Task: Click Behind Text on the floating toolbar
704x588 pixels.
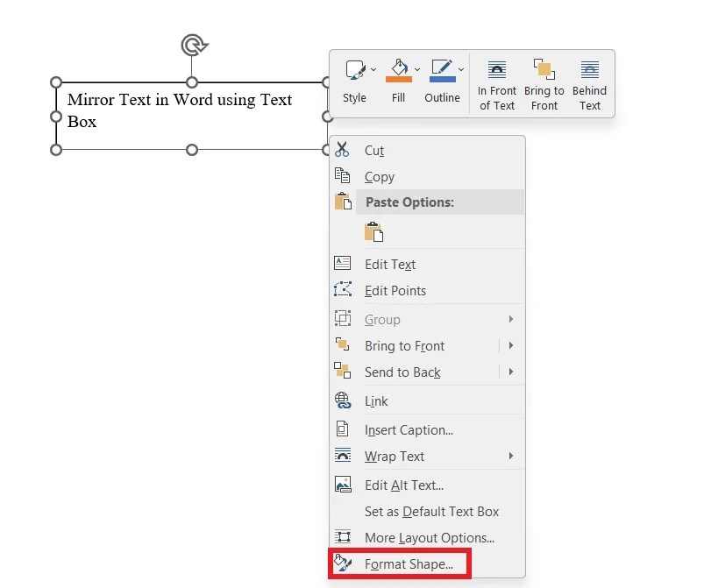Action: click(589, 83)
